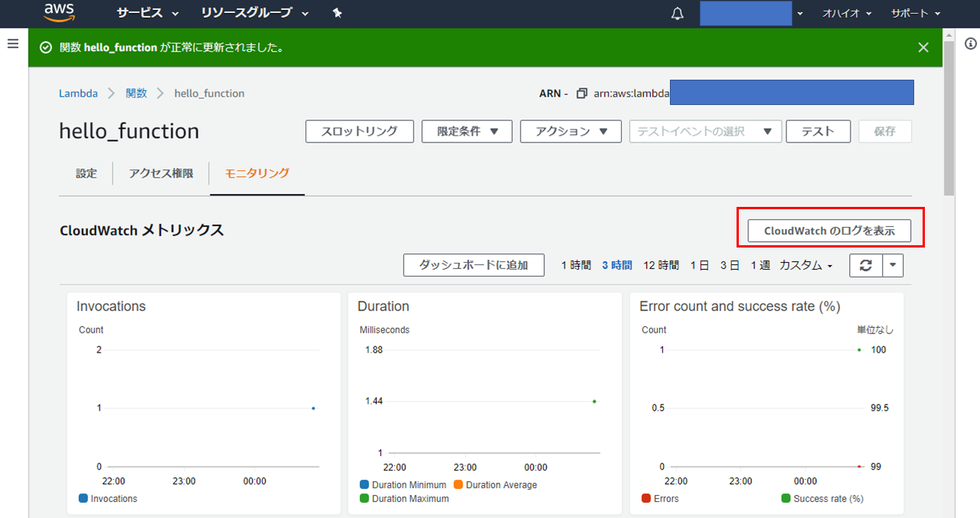The width and height of the screenshot is (980, 518).
Task: Expand the 限定条件 dropdown
Action: 467,131
